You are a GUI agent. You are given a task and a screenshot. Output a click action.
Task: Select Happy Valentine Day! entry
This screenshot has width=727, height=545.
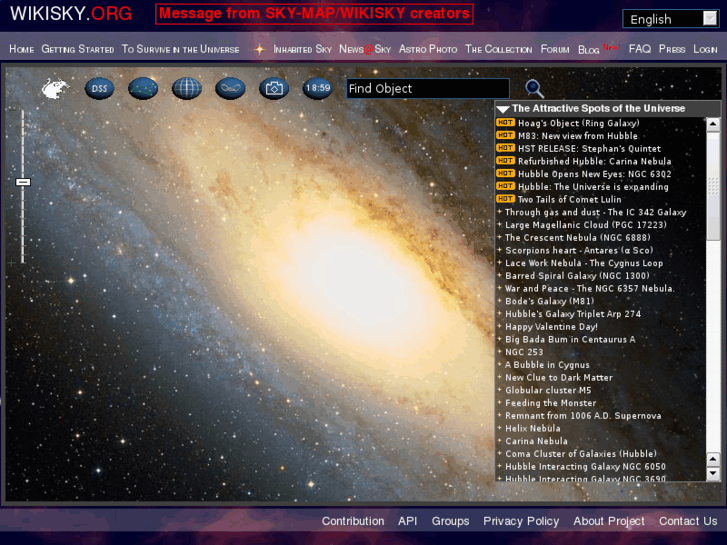point(551,327)
